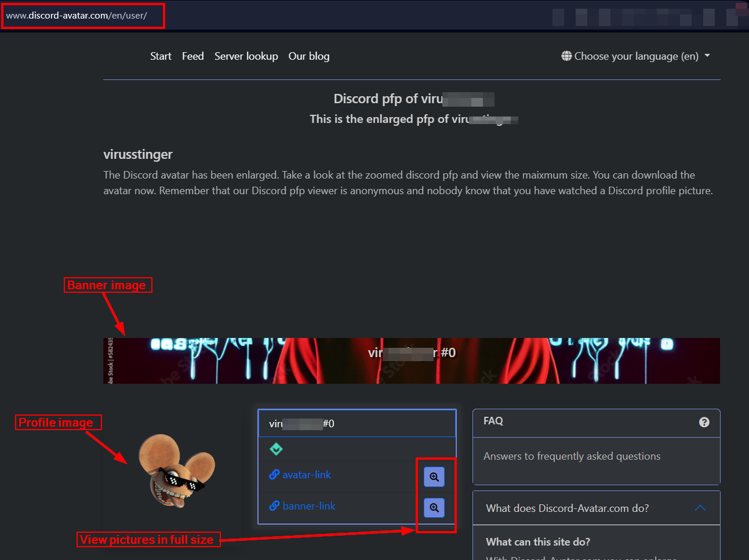This screenshot has width=749, height=560.
Task: Click the FAQ question mark icon
Action: tap(704, 422)
